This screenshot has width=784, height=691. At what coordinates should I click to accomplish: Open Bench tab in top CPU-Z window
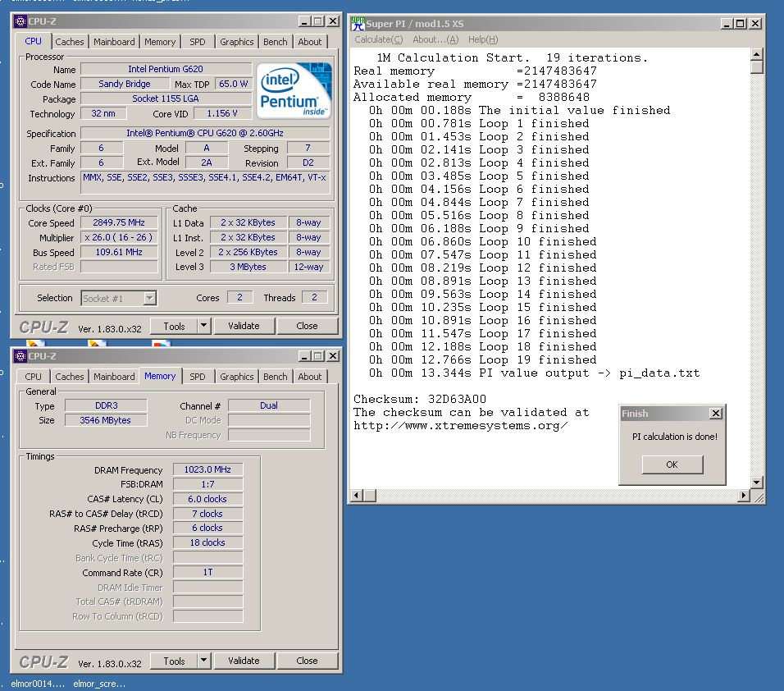pyautogui.click(x=276, y=42)
